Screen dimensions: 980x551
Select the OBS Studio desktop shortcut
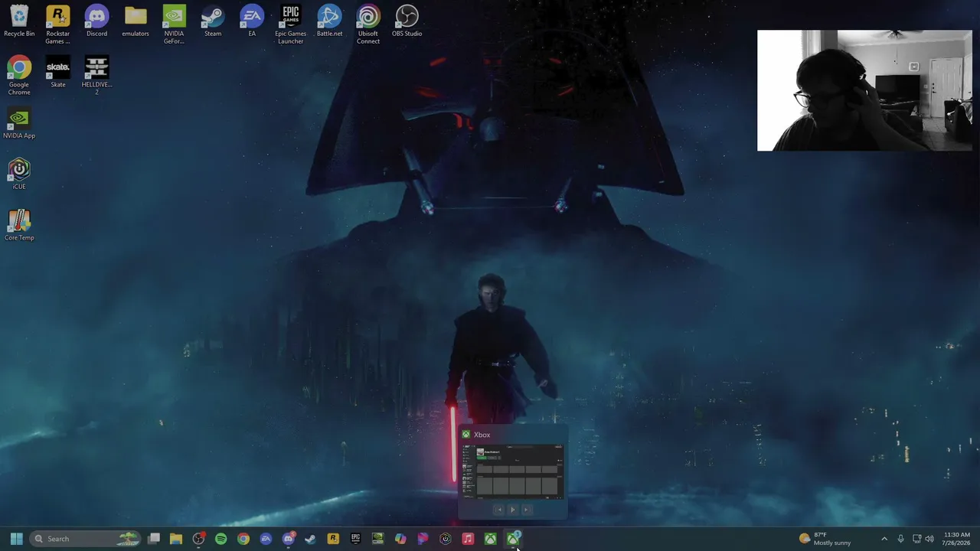(x=407, y=21)
